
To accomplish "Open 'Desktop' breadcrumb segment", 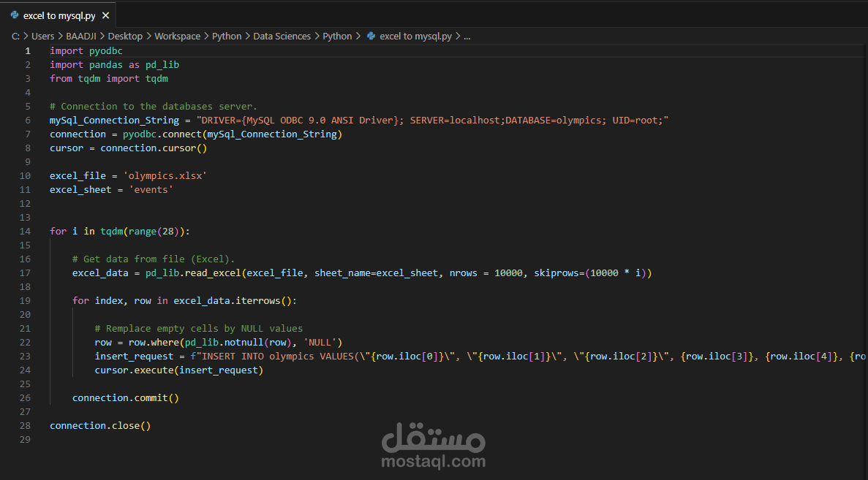I will [125, 36].
